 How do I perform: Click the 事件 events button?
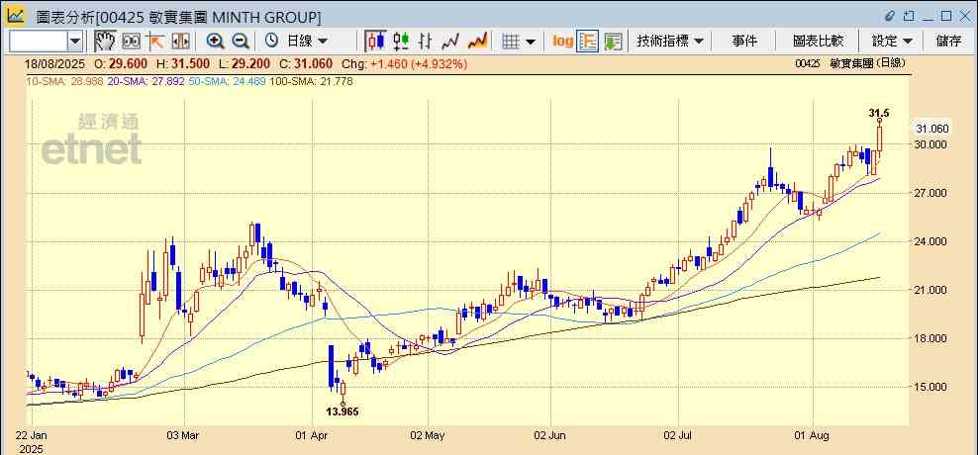coord(744,42)
